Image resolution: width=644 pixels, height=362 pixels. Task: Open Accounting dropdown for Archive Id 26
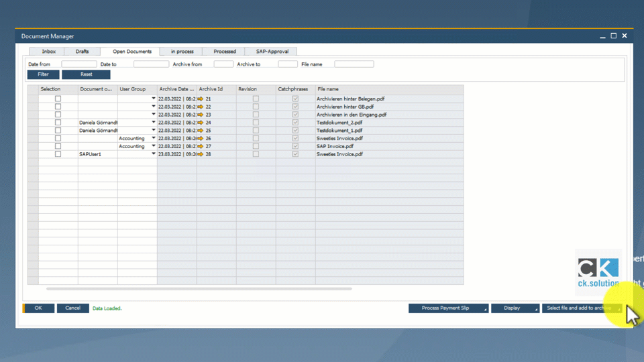[x=154, y=138]
